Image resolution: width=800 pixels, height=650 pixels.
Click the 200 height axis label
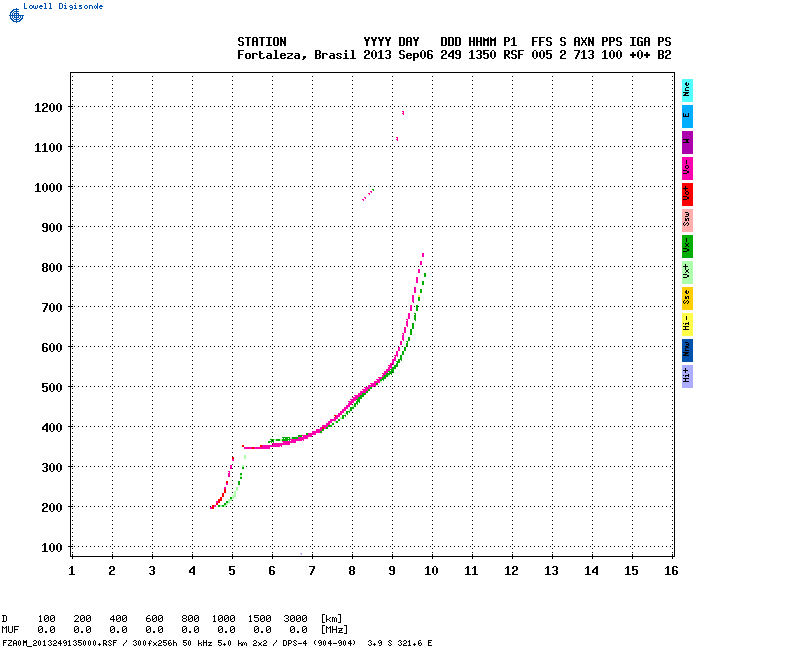coord(52,508)
